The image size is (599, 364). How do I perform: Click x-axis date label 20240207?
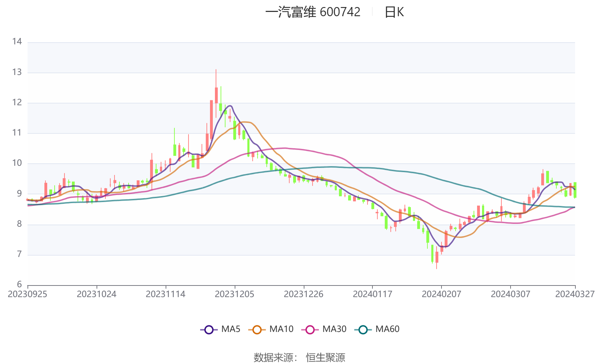(441, 294)
